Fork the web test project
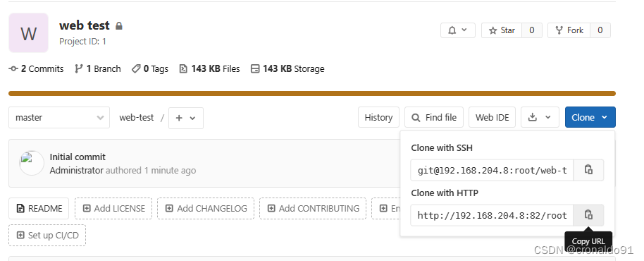Screen dimensions: 644x261 coord(569,30)
